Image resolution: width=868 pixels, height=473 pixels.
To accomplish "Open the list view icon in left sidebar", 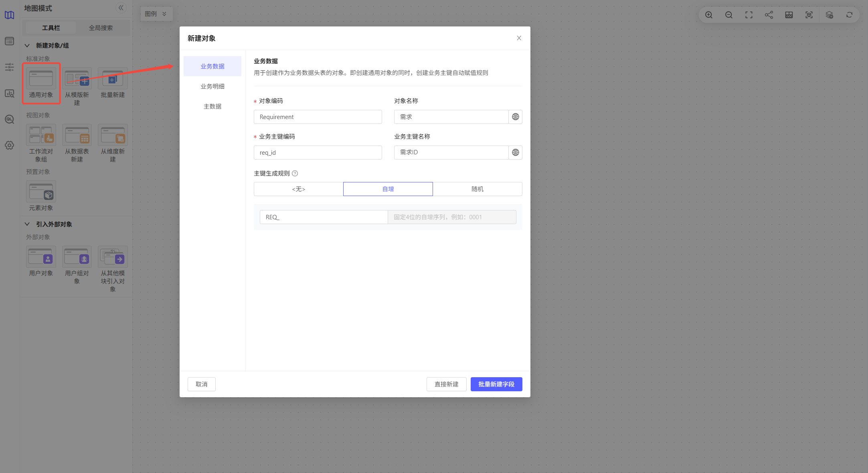I will (x=10, y=41).
